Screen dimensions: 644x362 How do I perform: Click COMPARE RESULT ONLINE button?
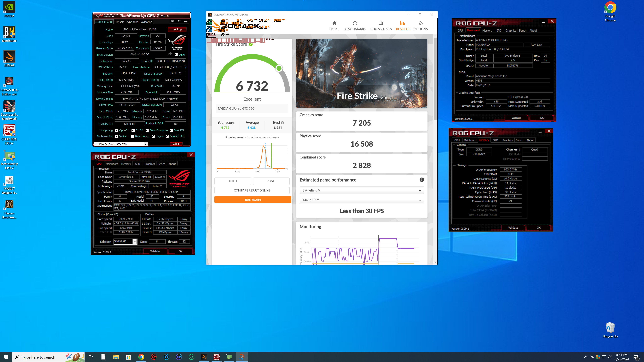point(252,190)
